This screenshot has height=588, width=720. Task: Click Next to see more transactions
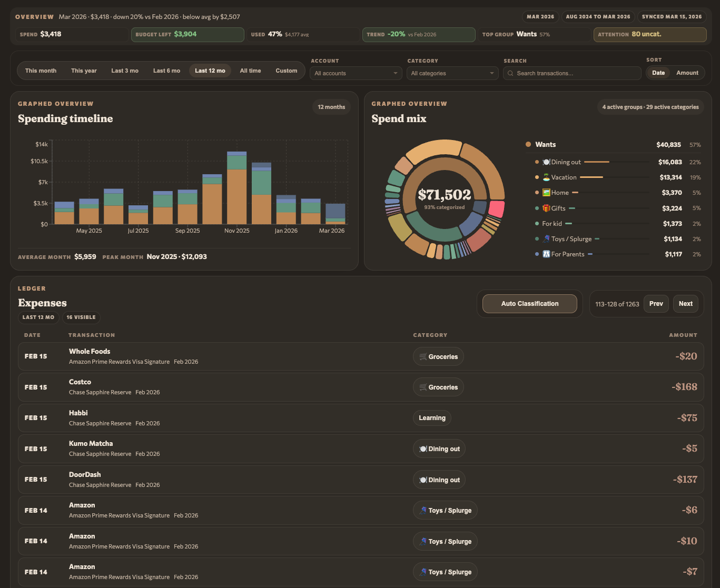click(685, 303)
